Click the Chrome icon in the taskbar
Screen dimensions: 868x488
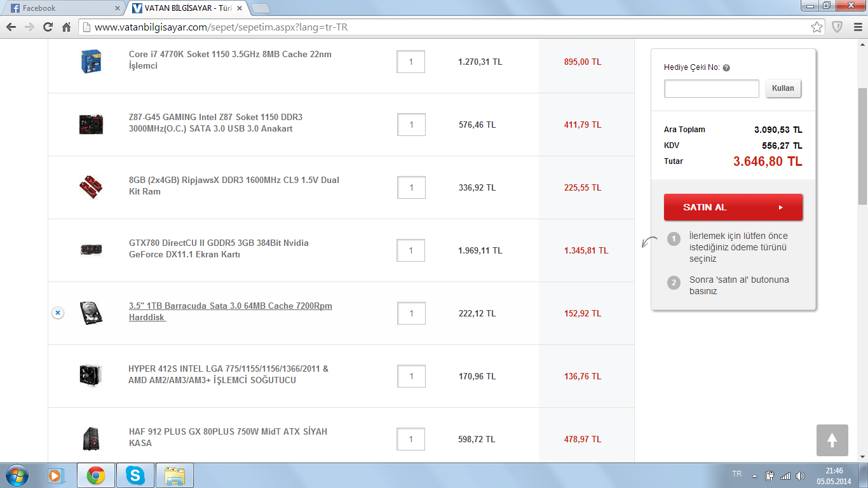tap(96, 475)
